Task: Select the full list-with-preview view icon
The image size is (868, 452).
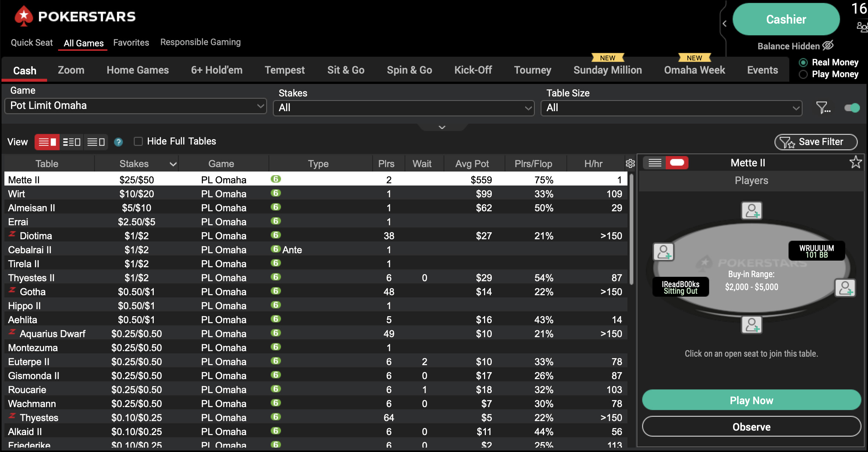Action: tap(47, 142)
